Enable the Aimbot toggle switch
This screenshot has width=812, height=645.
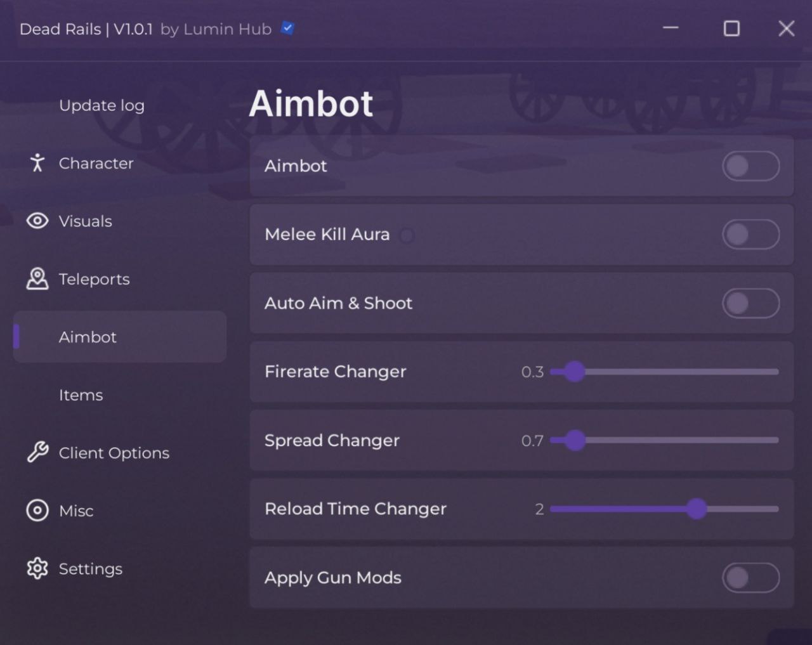click(x=750, y=166)
